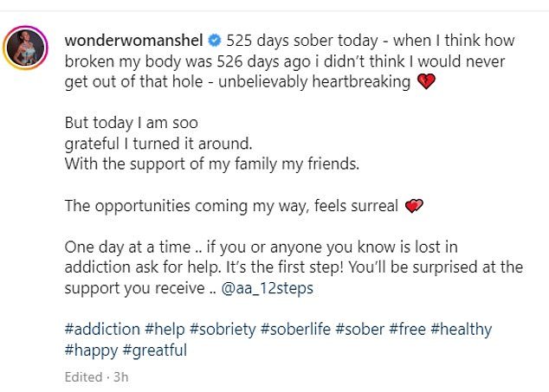Click the Edited label

click(83, 377)
